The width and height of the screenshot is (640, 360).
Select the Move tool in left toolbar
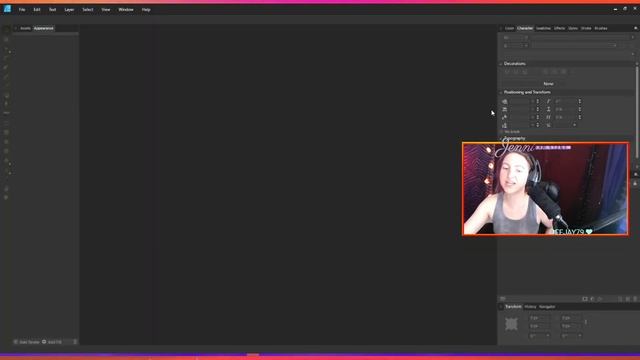point(6,29)
